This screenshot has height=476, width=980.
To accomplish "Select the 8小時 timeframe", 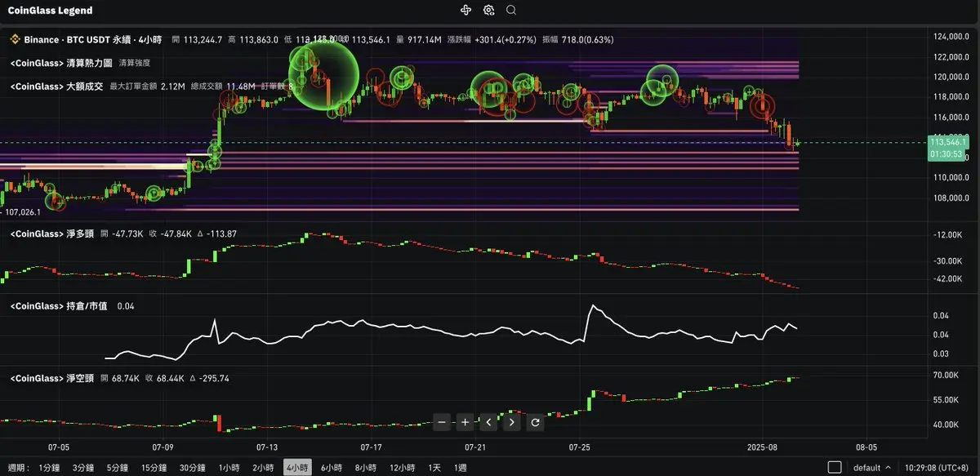I will tap(366, 468).
